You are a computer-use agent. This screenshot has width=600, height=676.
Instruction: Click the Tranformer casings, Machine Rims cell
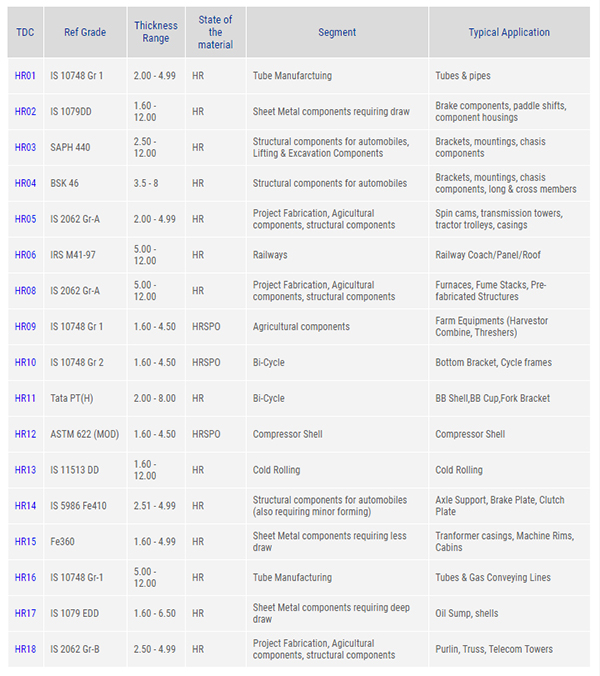tap(509, 541)
